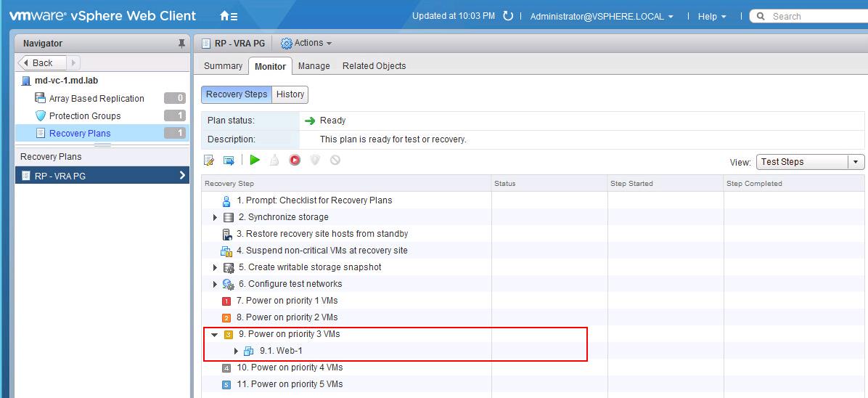Viewport: 868px width, 398px height.
Task: Click the Suspend non-critical VMs icon
Action: point(226,251)
